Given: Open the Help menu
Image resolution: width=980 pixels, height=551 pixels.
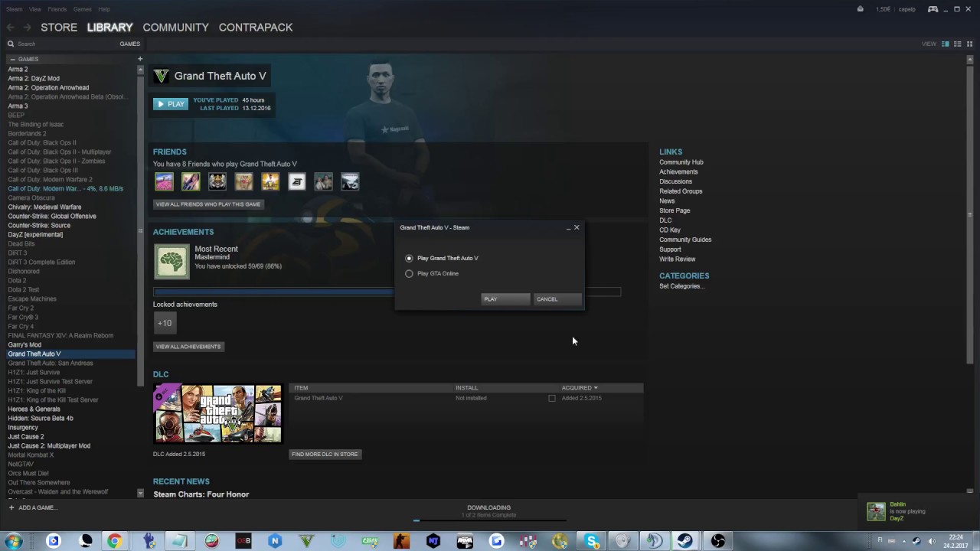Looking at the screenshot, I should (x=104, y=9).
